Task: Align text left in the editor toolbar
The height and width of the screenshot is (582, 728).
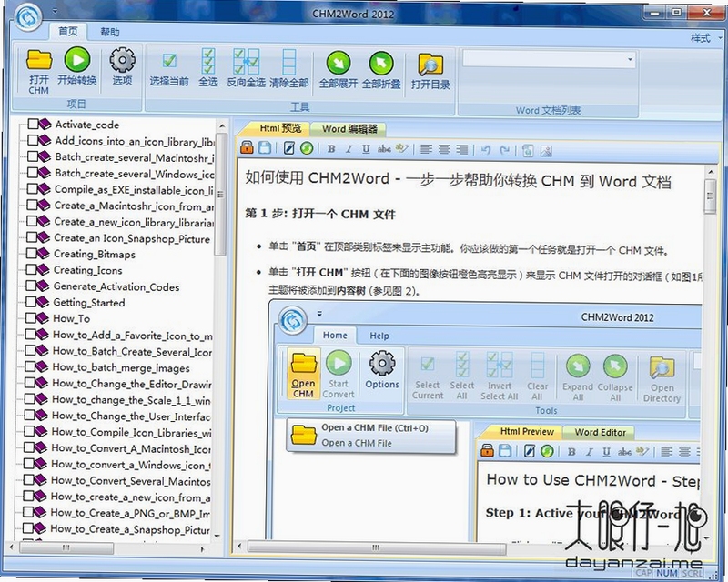Action: click(426, 149)
